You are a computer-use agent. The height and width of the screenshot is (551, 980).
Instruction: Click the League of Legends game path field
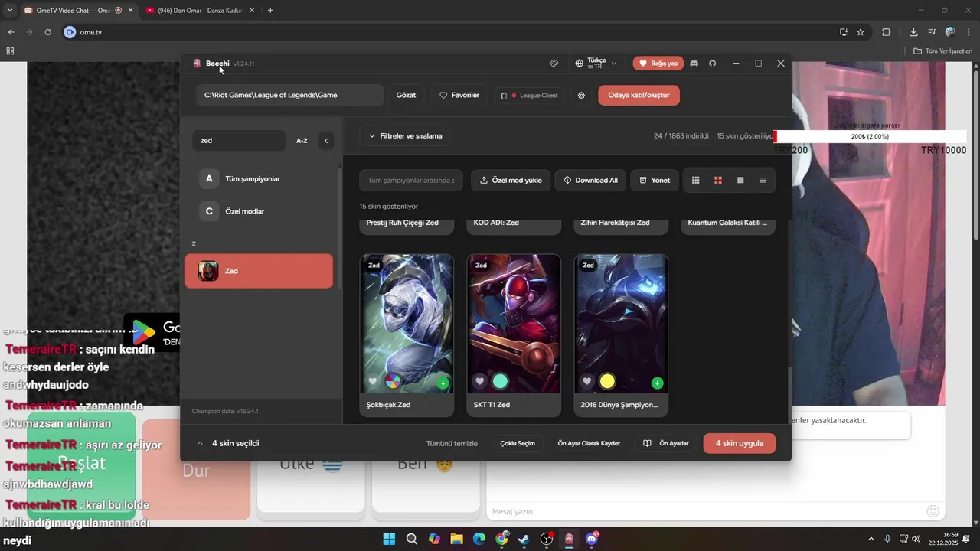(289, 96)
